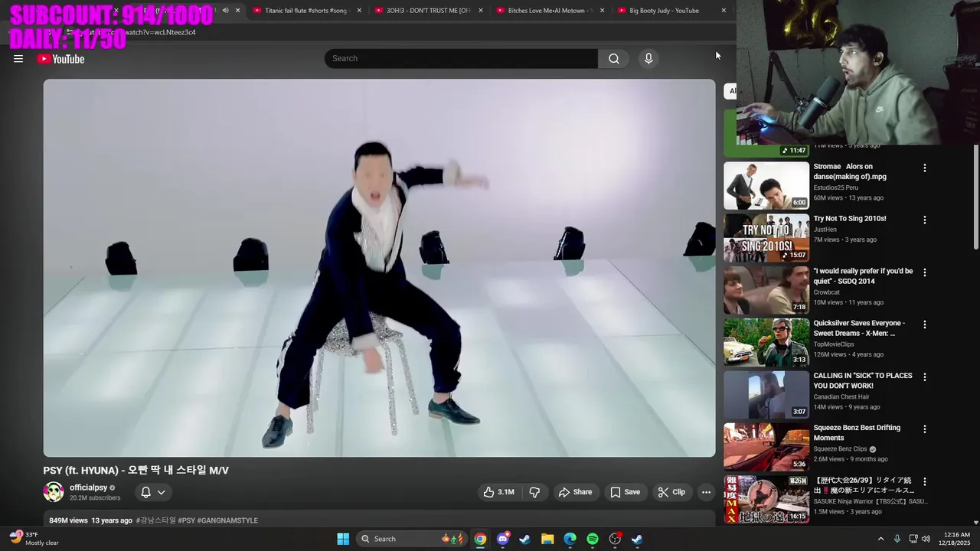Open Squeeze Benz Best Drifting Moments title
980x551 pixels.
[x=857, y=432]
